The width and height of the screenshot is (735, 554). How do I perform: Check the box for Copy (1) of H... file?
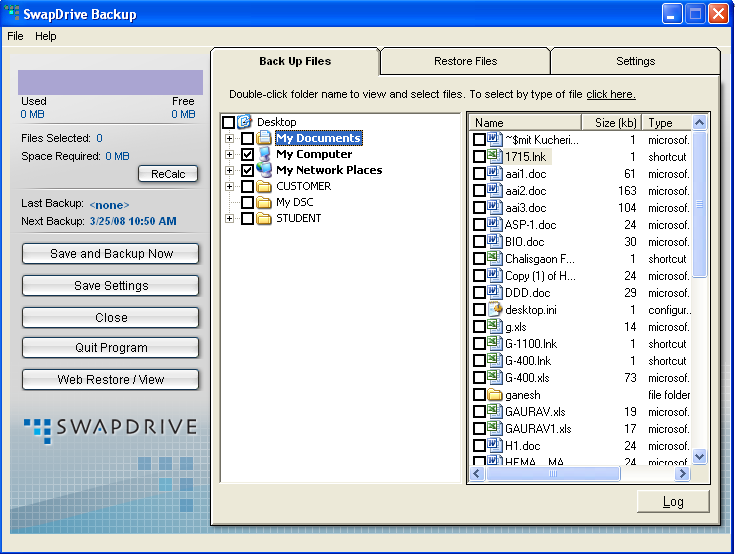click(479, 276)
